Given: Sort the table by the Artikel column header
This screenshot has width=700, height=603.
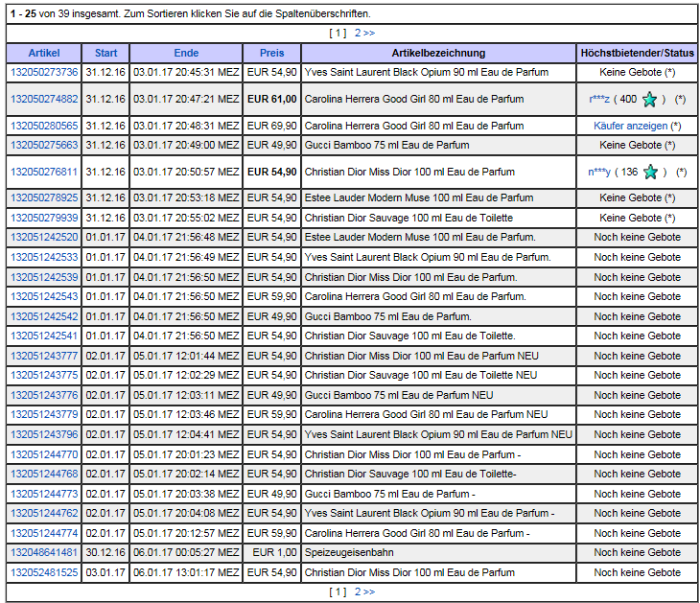Looking at the screenshot, I should [x=44, y=53].
